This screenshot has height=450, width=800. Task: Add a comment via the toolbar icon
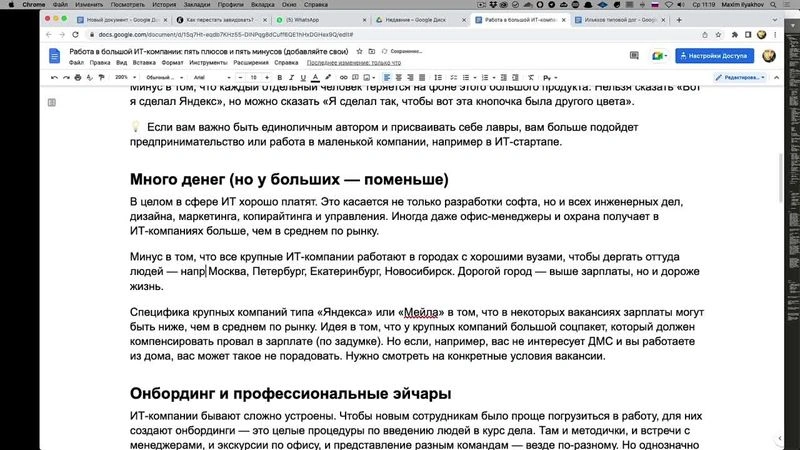tap(355, 78)
